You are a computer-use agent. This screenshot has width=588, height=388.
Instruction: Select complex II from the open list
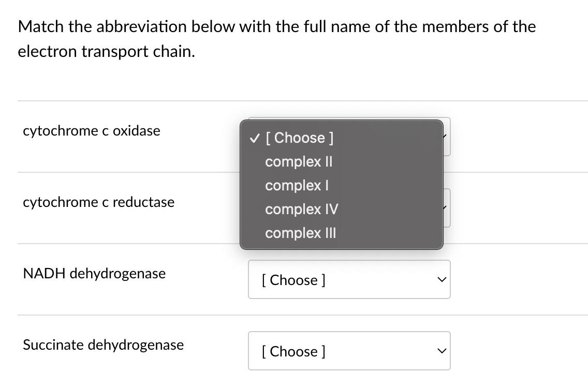point(299,161)
